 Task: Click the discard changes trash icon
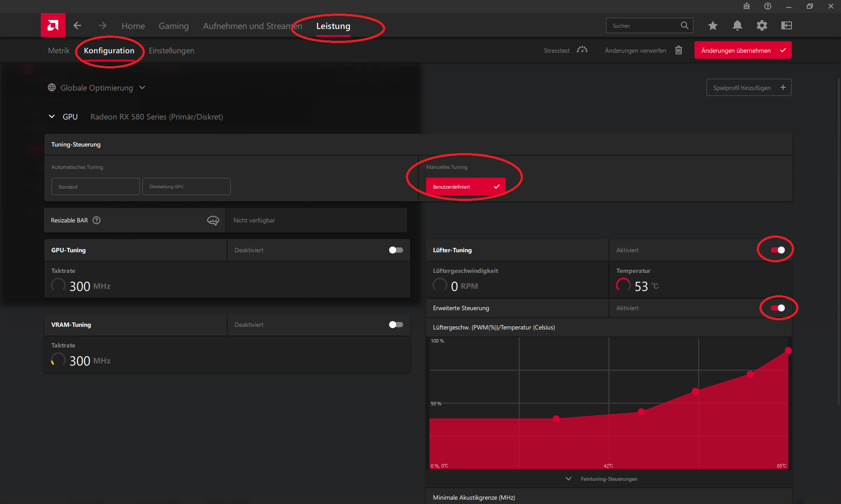pyautogui.click(x=679, y=50)
